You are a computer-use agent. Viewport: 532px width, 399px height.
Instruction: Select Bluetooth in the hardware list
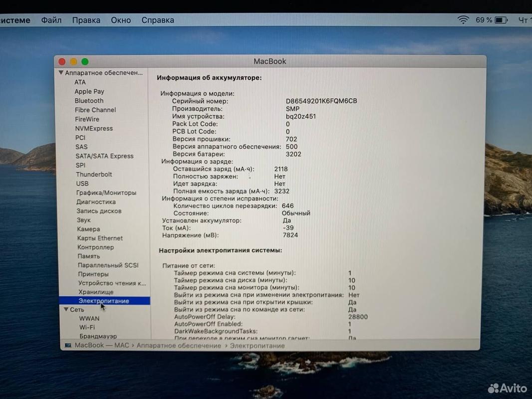[x=89, y=101]
